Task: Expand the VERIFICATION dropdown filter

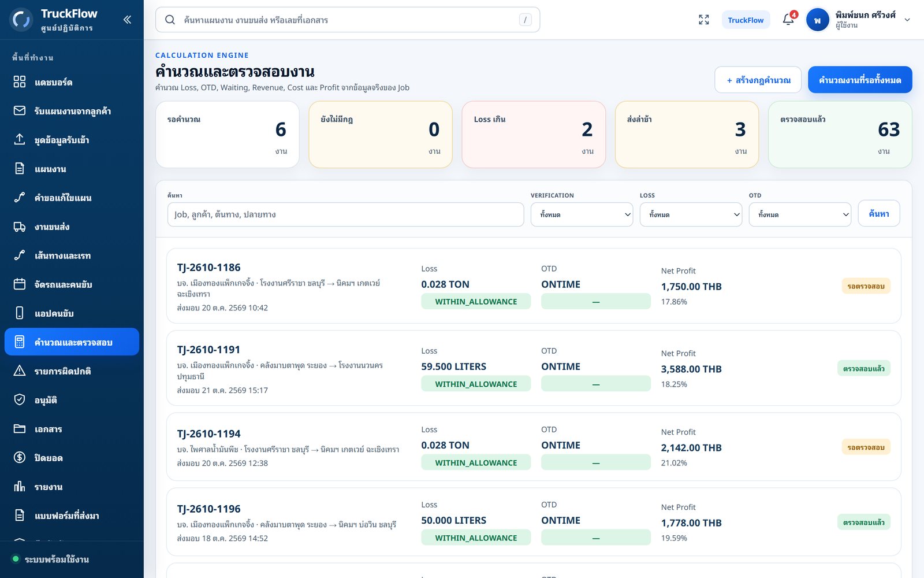Action: [582, 214]
